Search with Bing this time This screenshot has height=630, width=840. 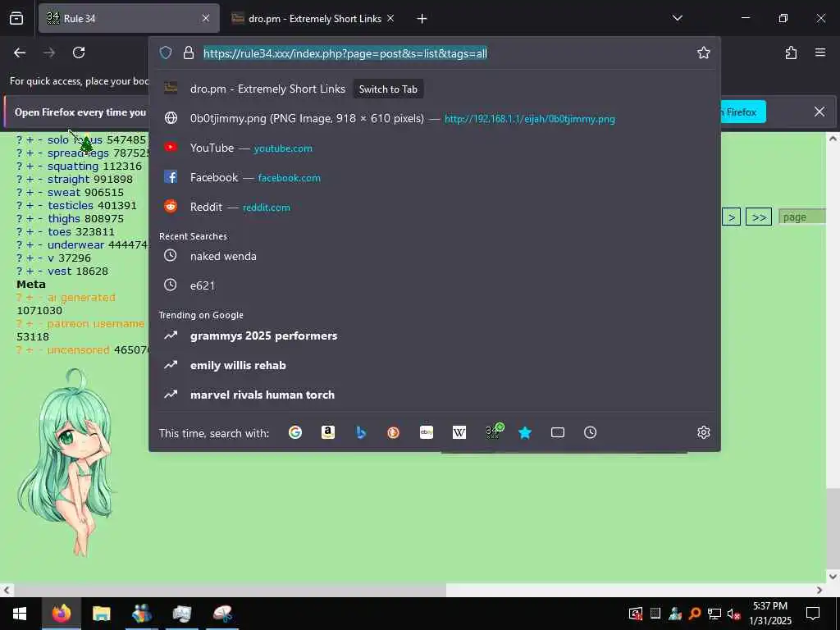[361, 432]
